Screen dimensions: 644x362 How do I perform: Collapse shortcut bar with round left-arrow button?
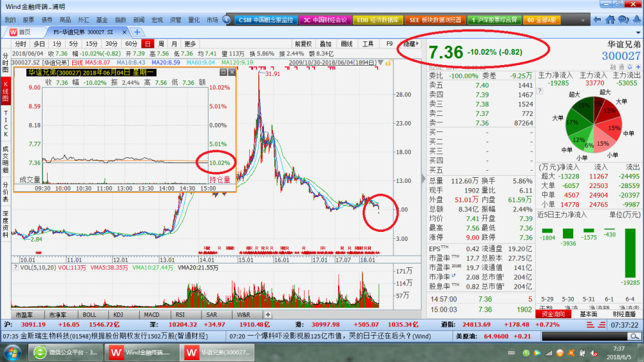(227, 19)
